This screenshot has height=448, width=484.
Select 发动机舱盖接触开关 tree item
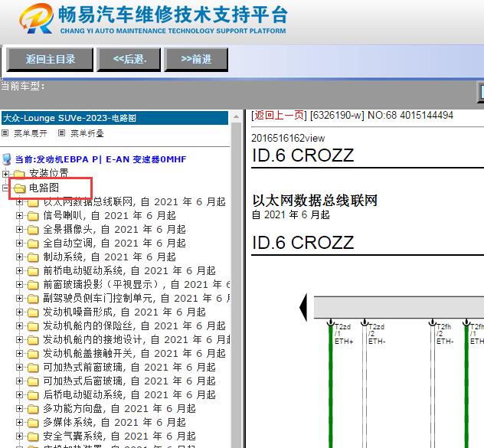[134, 353]
